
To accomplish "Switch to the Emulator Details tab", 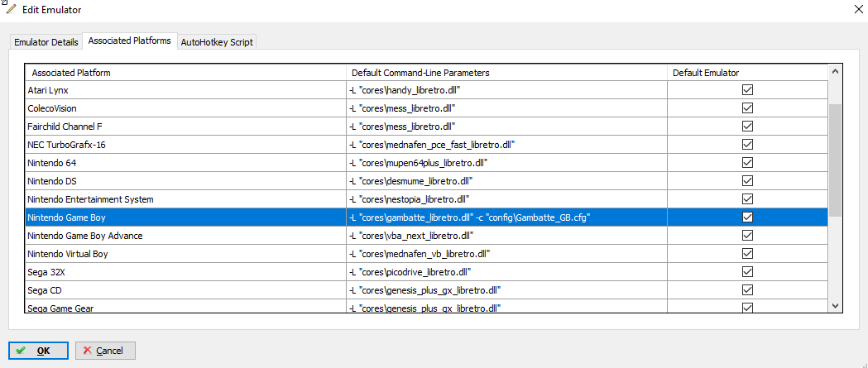I will tap(46, 42).
